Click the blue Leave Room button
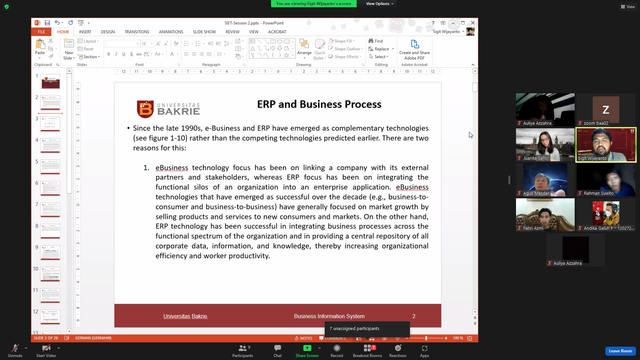640x360 pixels. tap(620, 351)
